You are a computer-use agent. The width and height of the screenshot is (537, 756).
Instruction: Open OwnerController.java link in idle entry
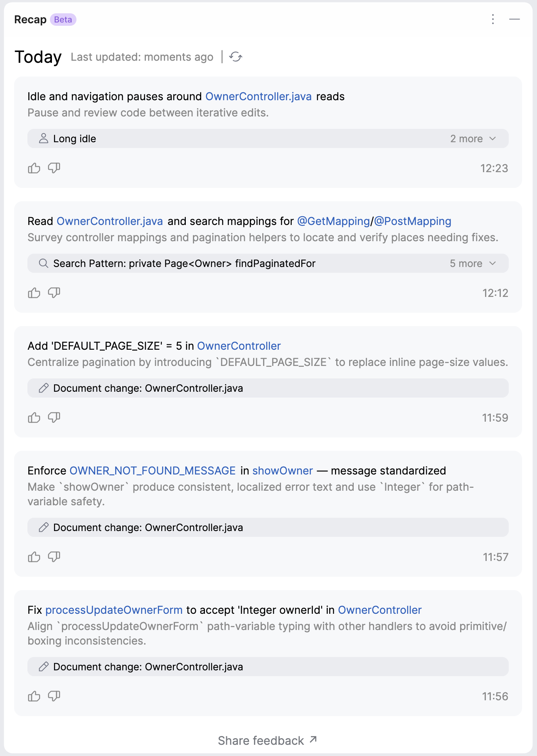pos(259,96)
